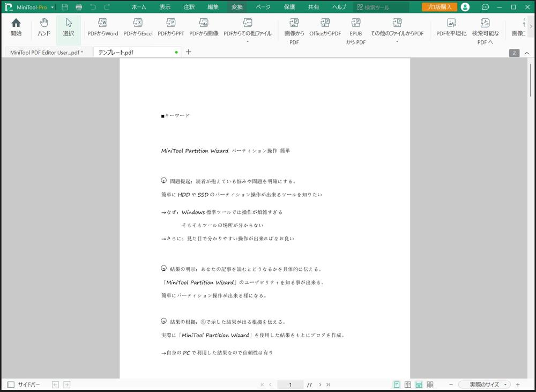Open the 表示 menu
Screen dimensions: 536x392
(165, 7)
